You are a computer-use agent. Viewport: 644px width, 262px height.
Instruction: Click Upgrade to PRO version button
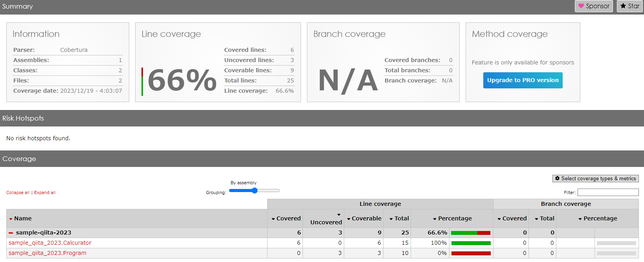click(523, 80)
